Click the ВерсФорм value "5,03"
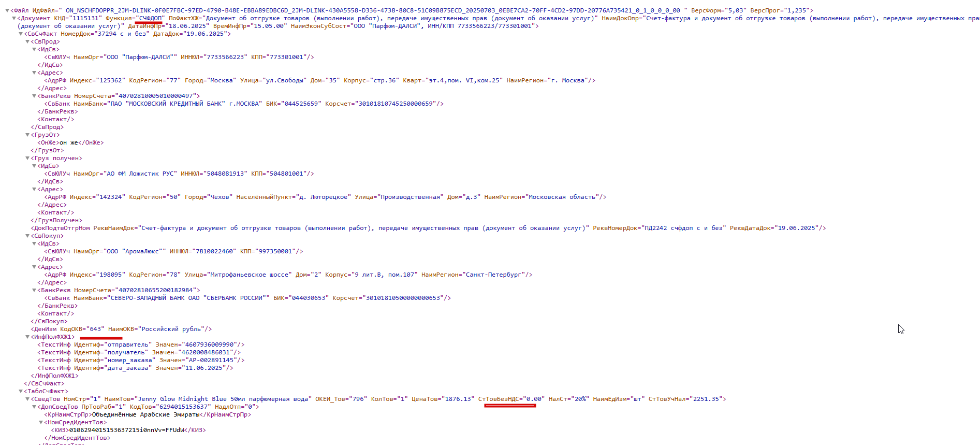The width and height of the screenshot is (980, 445). [x=735, y=10]
